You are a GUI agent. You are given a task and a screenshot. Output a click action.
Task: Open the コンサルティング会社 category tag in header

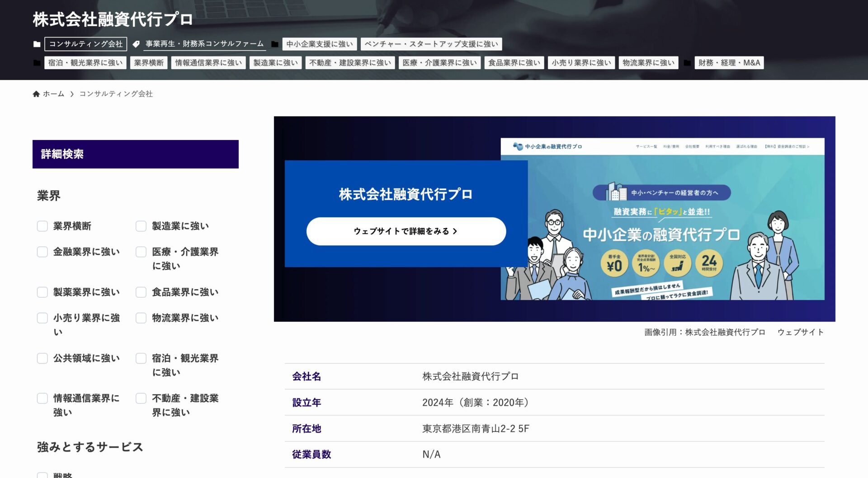(x=85, y=44)
